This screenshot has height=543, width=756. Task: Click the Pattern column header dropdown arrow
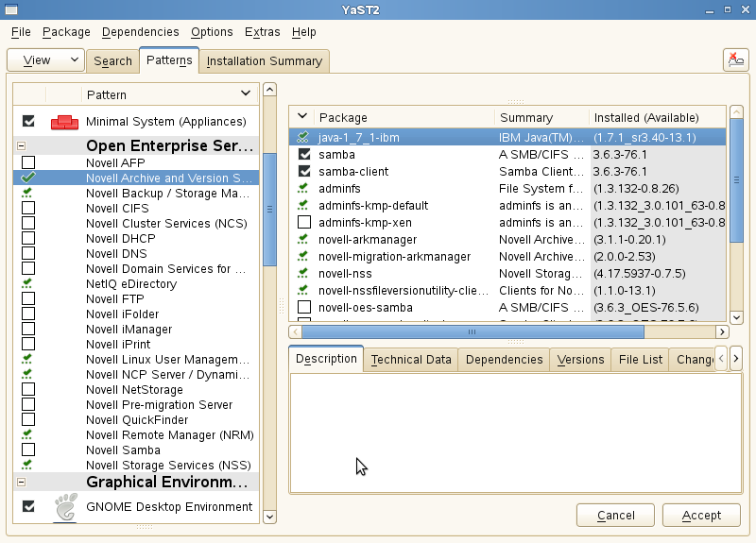click(x=246, y=93)
